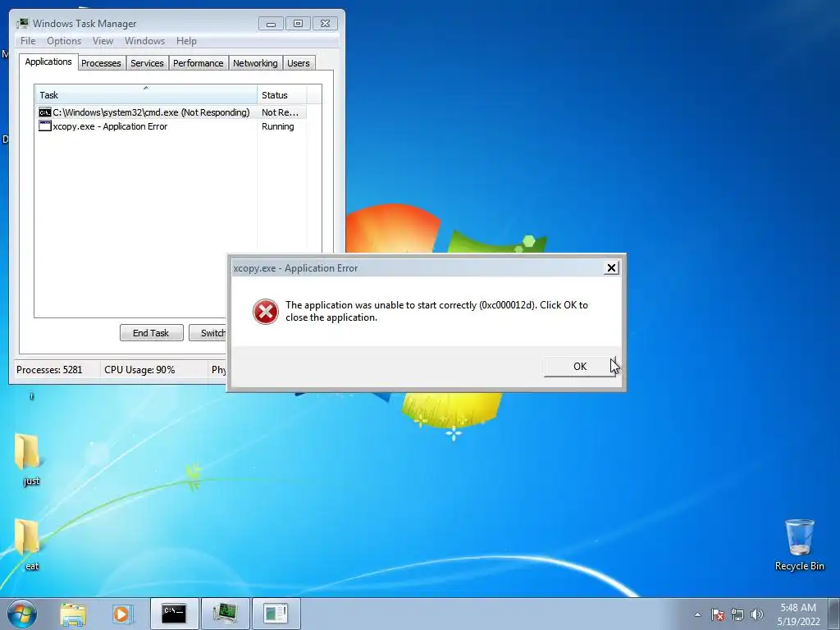Viewport: 840px width, 630px height.
Task: Open Windows Explorer from the taskbar
Action: (73, 614)
